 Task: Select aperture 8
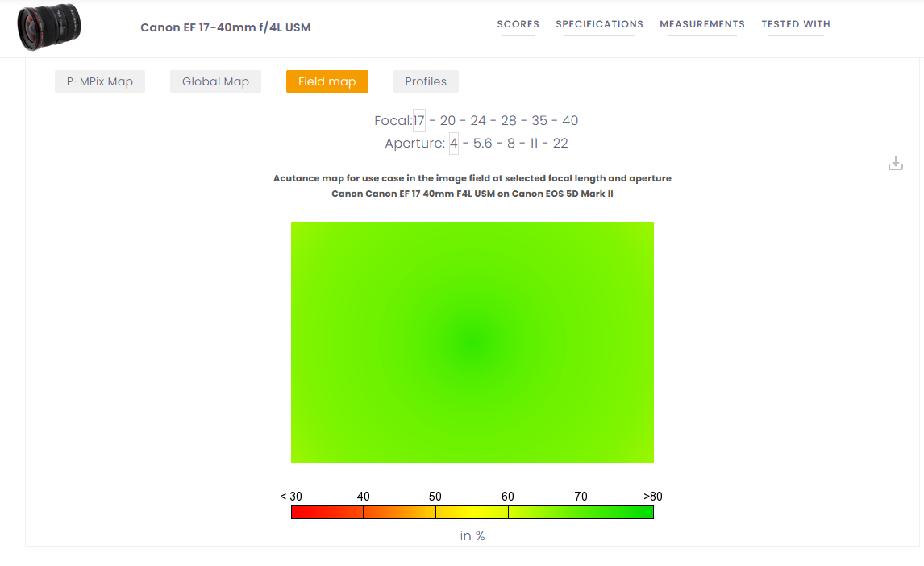tap(511, 144)
